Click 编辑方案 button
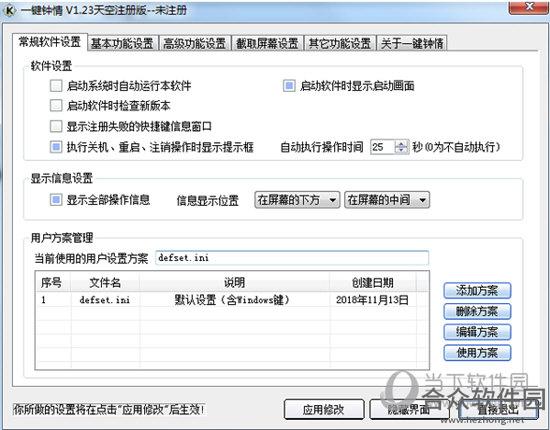The width and height of the screenshot is (550, 430). tap(477, 332)
